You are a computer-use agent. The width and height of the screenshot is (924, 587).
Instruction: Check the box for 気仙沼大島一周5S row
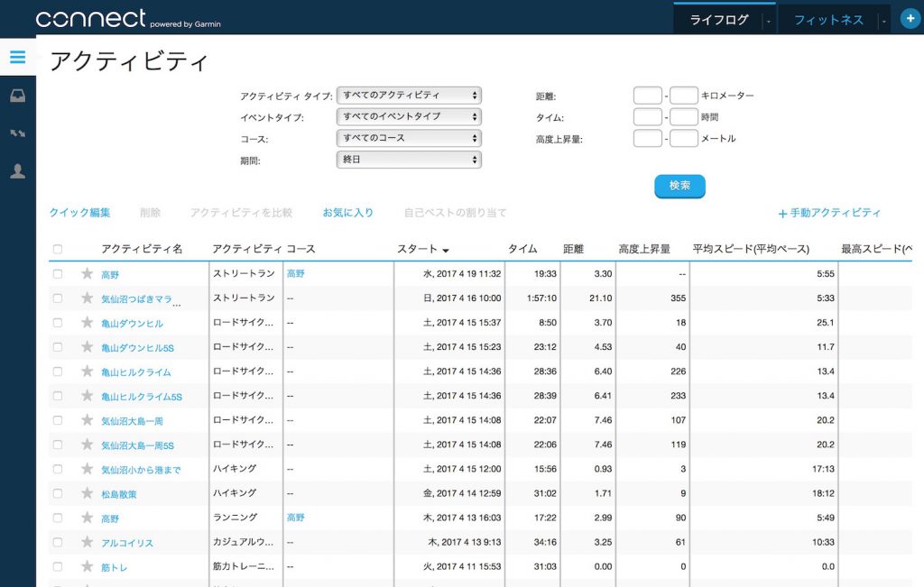(58, 445)
